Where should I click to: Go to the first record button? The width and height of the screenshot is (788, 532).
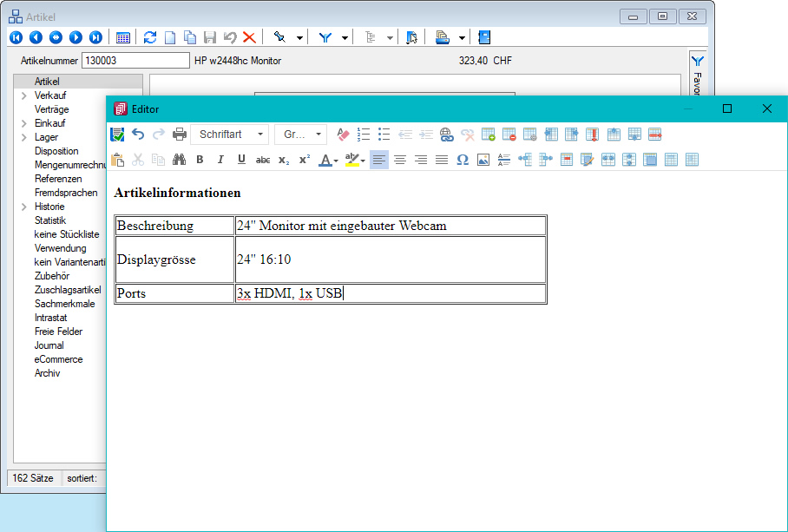coord(16,37)
